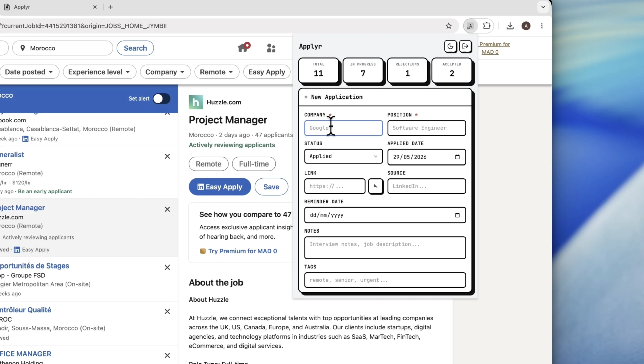Screen dimensions: 644x364
Task: Click the Applyr logout icon
Action: pos(465,46)
